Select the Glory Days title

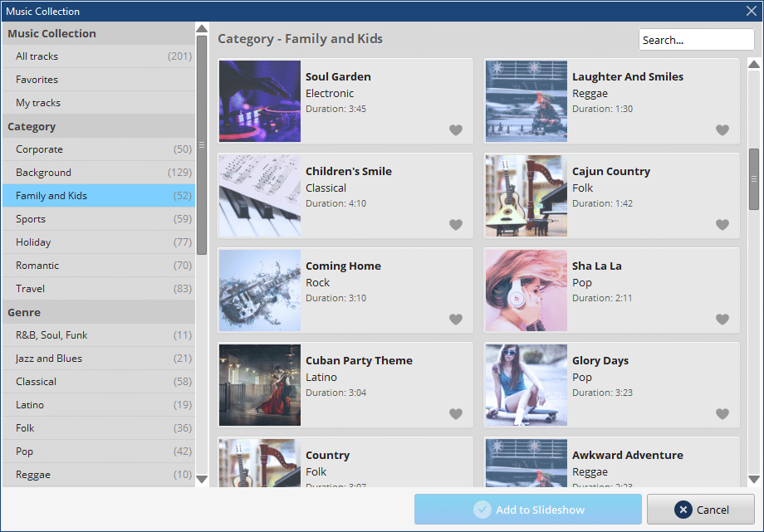(x=600, y=360)
